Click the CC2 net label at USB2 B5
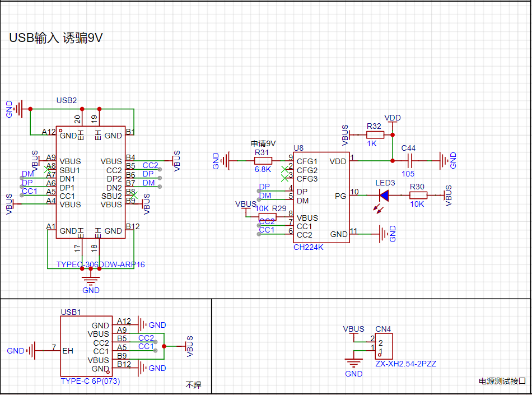The width and height of the screenshot is (532, 395). pos(150,165)
